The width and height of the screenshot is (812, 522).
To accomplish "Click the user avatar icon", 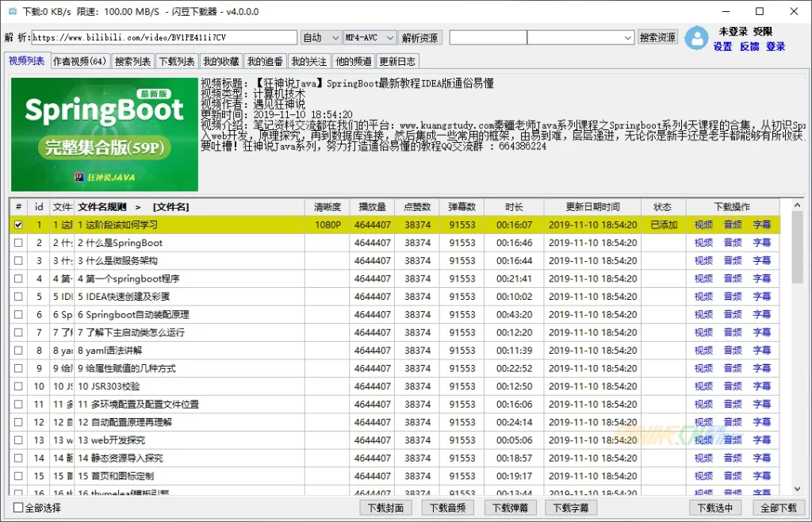I will 696,38.
